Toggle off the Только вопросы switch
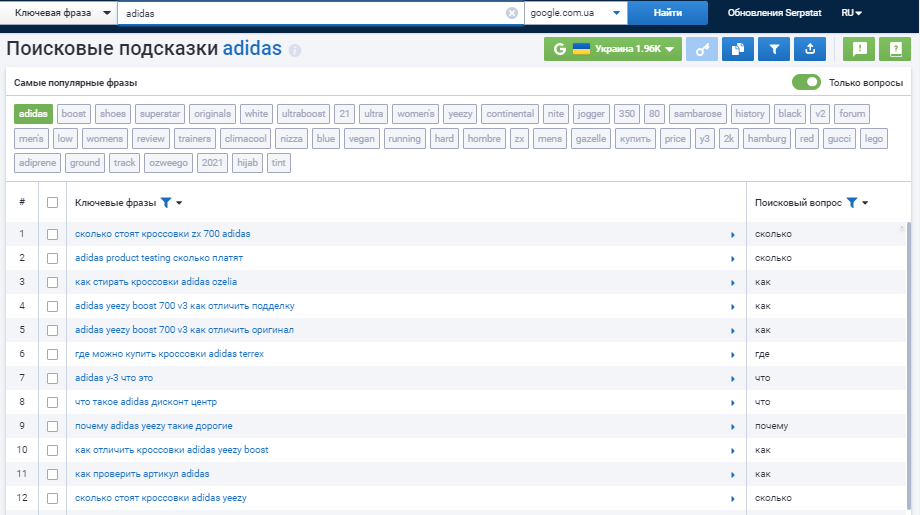This screenshot has width=920, height=515. coord(806,82)
